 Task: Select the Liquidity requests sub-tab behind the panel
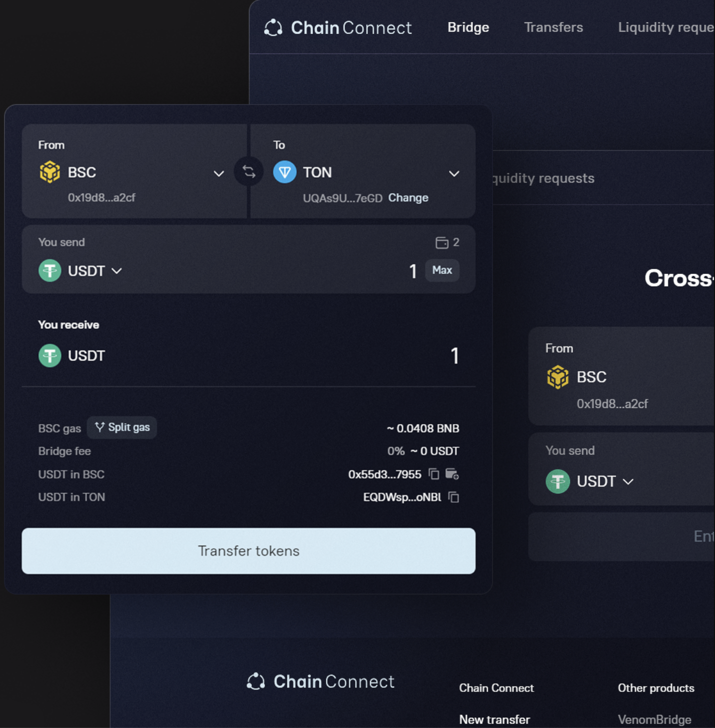point(543,178)
